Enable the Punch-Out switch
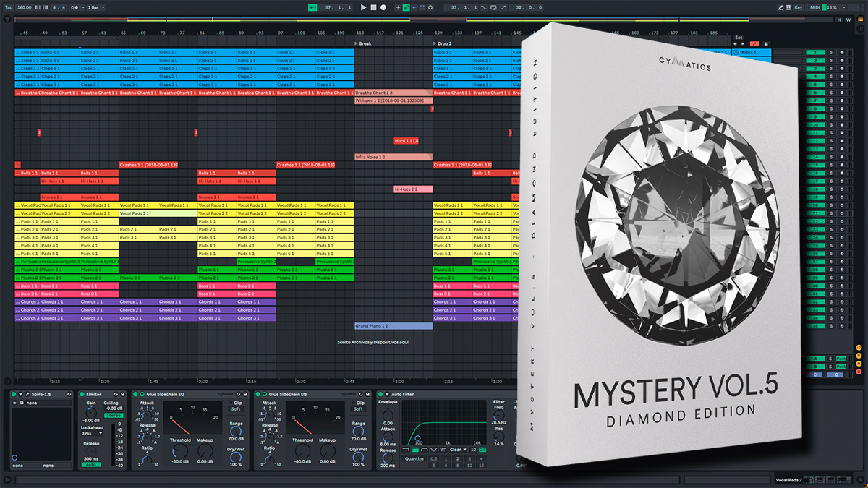 coord(503,7)
